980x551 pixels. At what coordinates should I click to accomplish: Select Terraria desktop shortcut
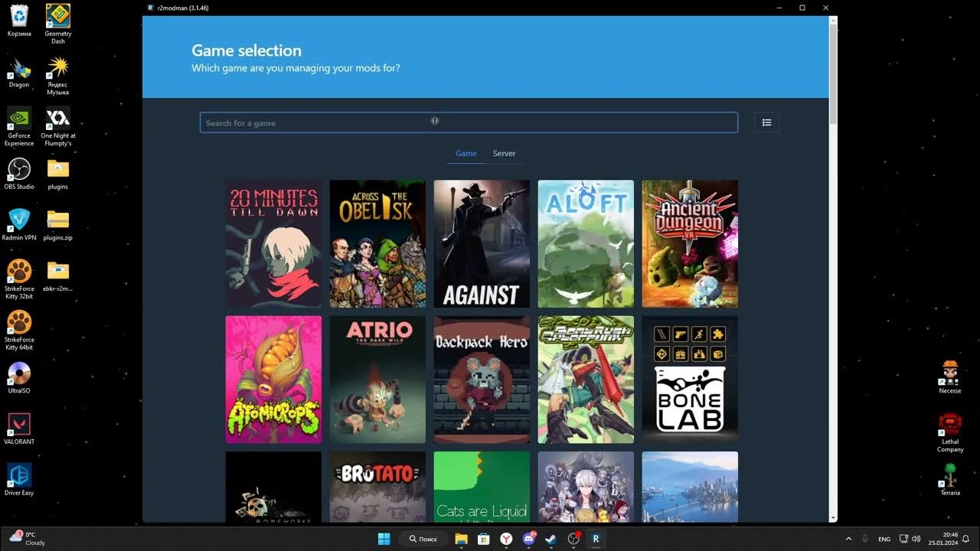950,480
